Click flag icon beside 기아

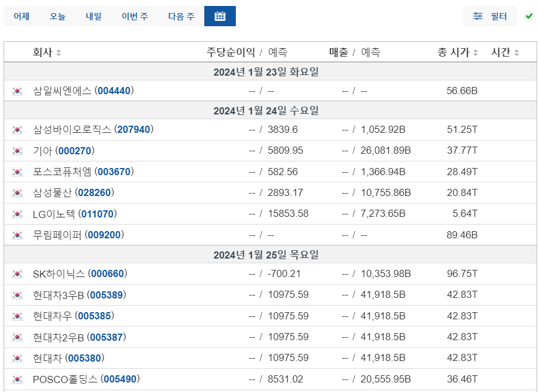click(x=17, y=151)
